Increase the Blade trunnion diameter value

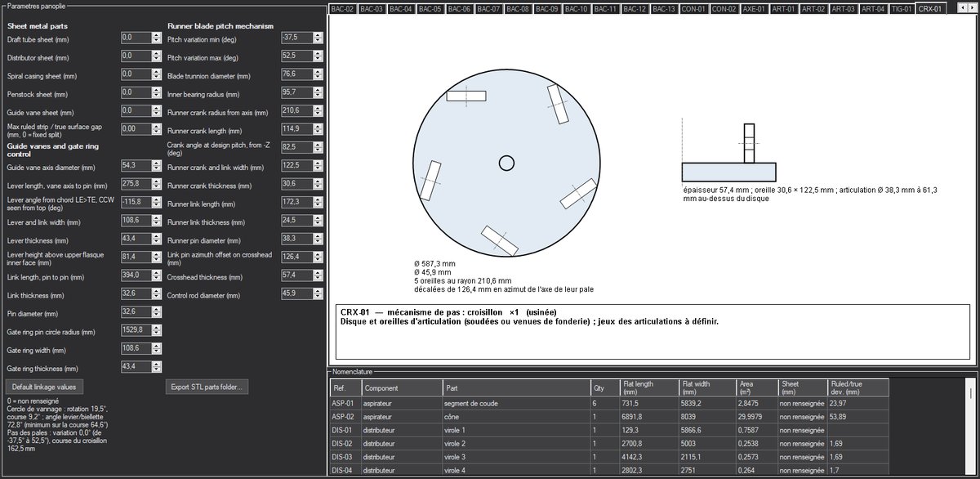click(318, 72)
